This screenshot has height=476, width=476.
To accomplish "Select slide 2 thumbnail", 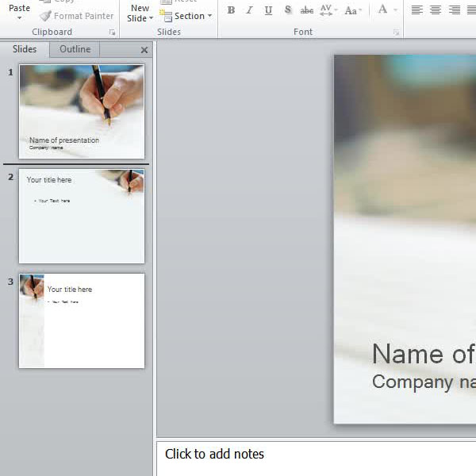I will [x=82, y=216].
